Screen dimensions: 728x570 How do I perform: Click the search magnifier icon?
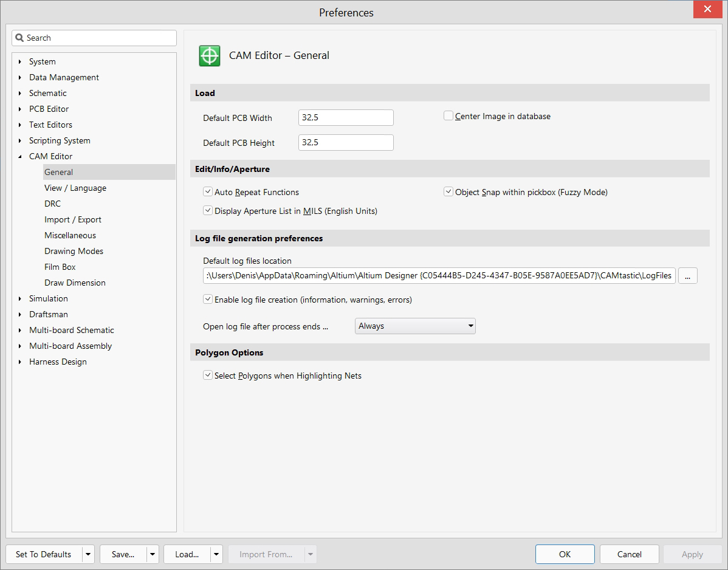19,38
